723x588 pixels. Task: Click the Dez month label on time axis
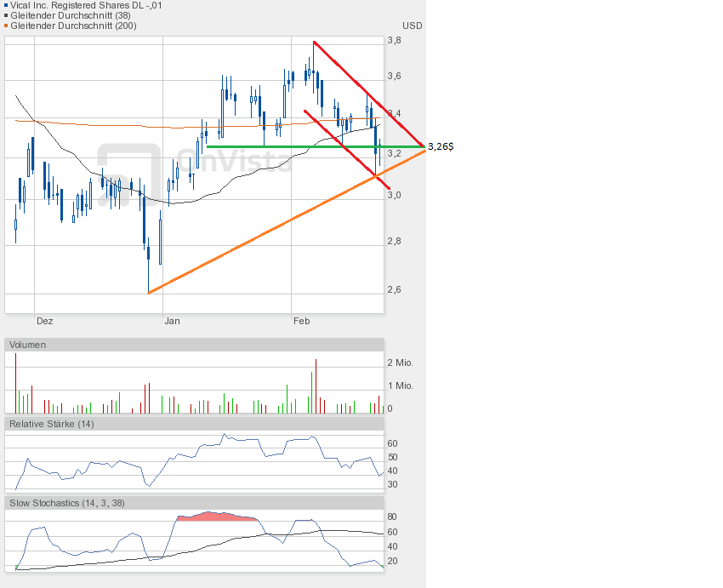[44, 321]
